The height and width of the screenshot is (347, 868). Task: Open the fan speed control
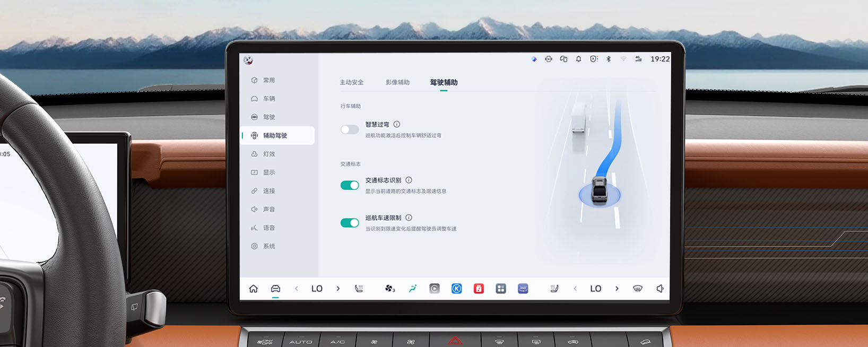coord(390,289)
